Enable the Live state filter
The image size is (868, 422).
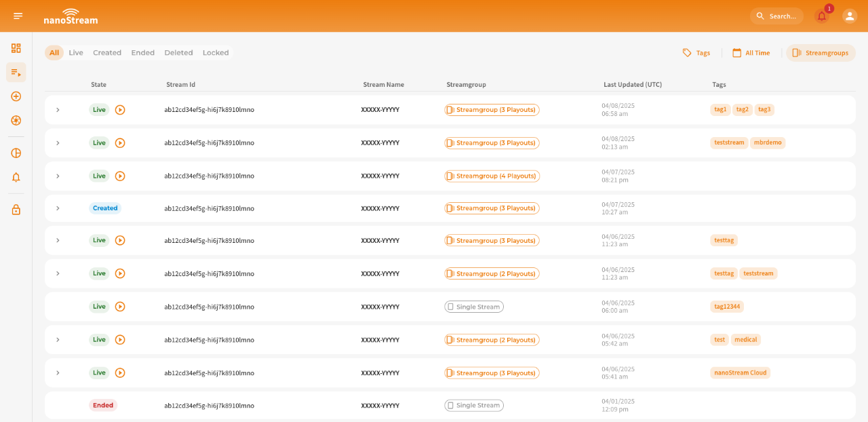coord(76,52)
